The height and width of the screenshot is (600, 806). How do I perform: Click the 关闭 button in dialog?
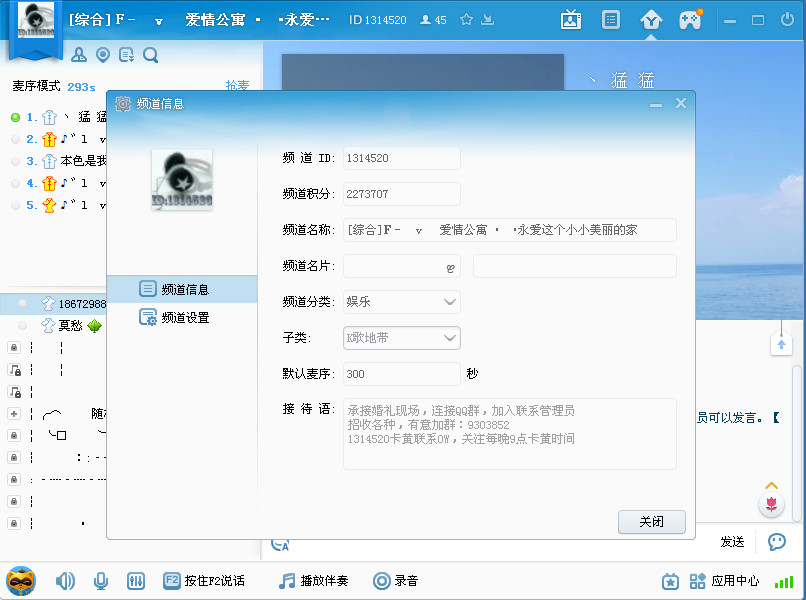click(x=651, y=522)
